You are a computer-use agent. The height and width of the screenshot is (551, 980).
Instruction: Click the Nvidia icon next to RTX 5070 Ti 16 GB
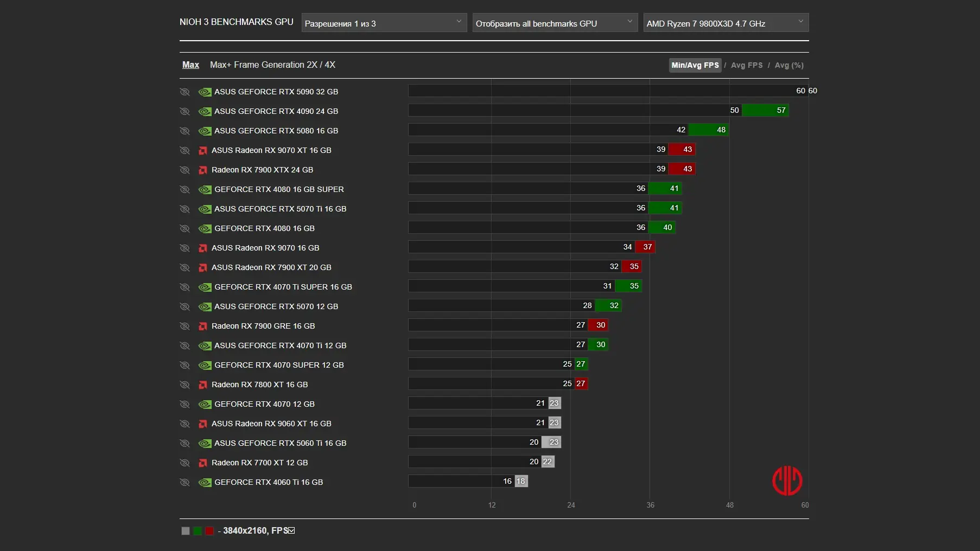[205, 209]
